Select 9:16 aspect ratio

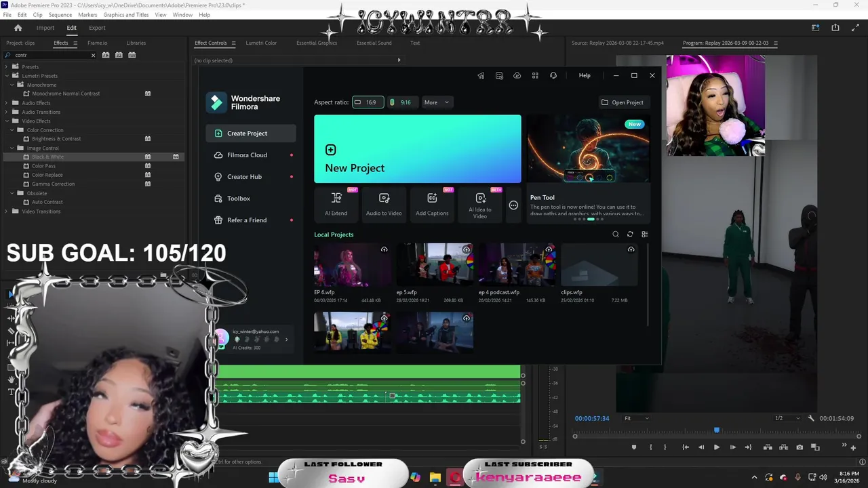pos(401,102)
